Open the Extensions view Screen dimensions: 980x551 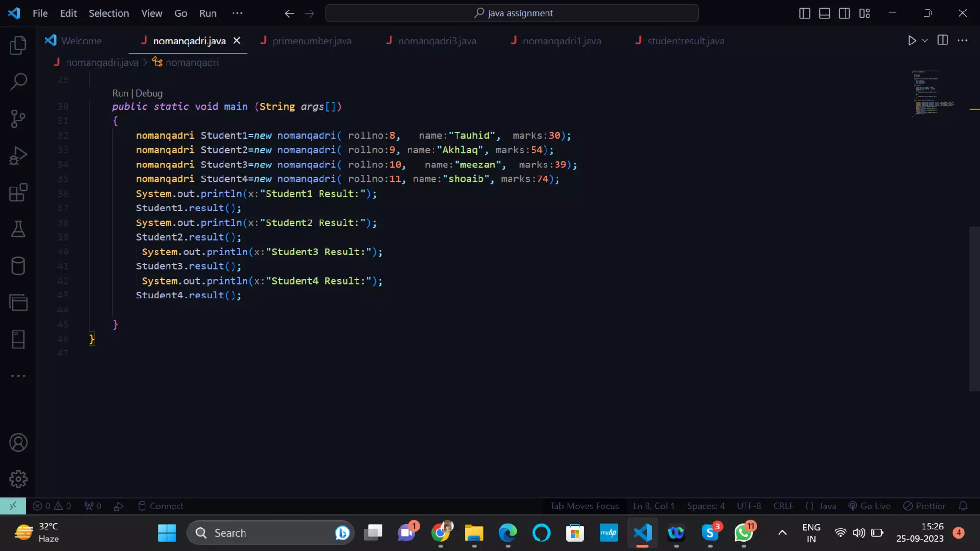[18, 193]
